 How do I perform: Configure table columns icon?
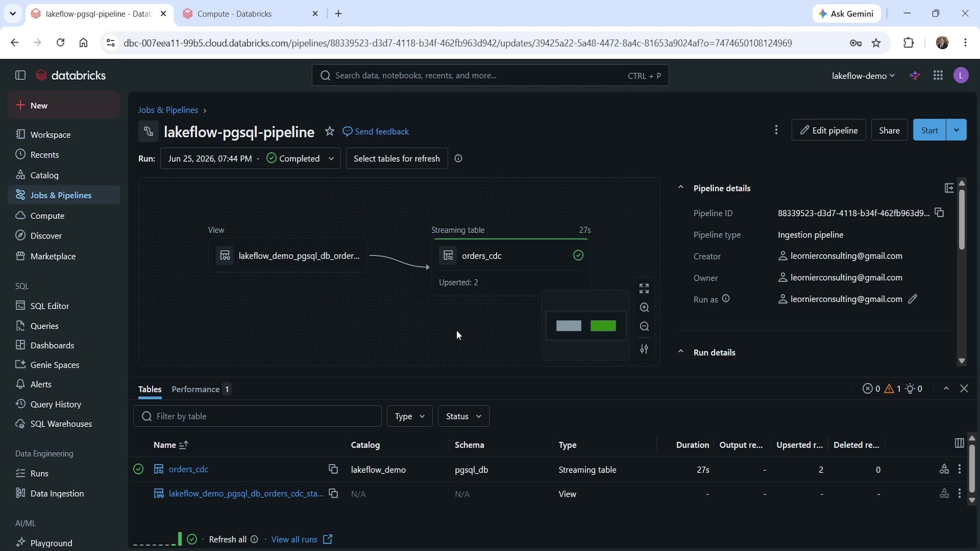[x=959, y=443]
